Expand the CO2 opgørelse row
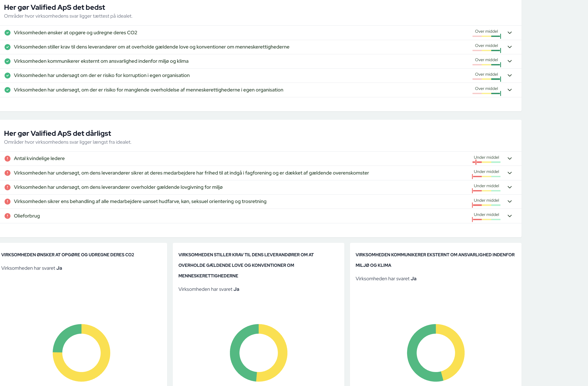The height and width of the screenshot is (386, 588). pyautogui.click(x=510, y=33)
